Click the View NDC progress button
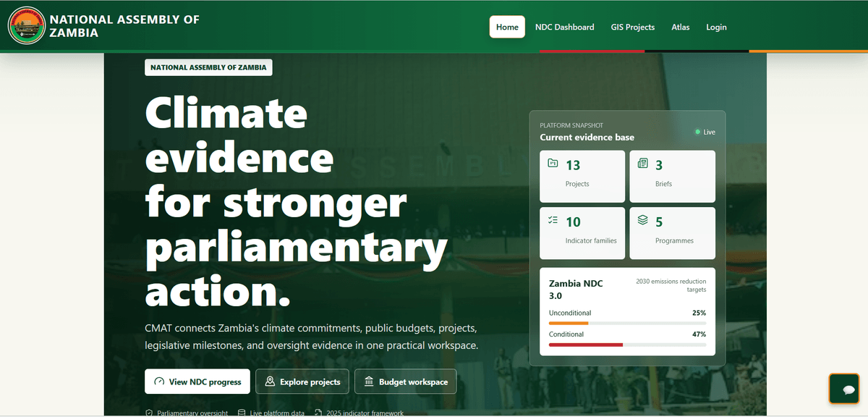This screenshot has width=868, height=417. 197,382
